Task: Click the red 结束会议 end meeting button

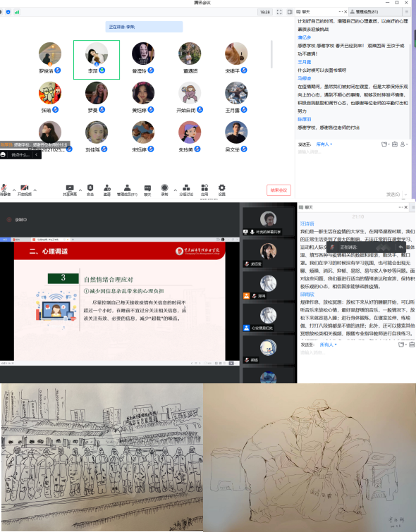Action: coord(279,190)
